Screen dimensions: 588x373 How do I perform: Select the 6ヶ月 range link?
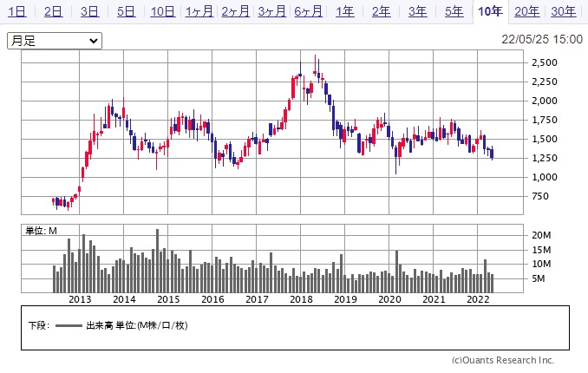coord(308,11)
